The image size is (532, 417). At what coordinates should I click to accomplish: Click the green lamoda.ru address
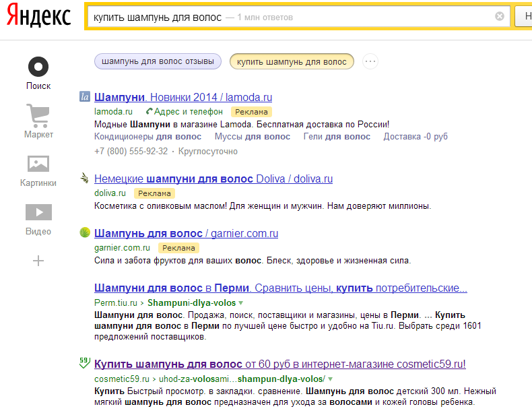[x=113, y=112]
